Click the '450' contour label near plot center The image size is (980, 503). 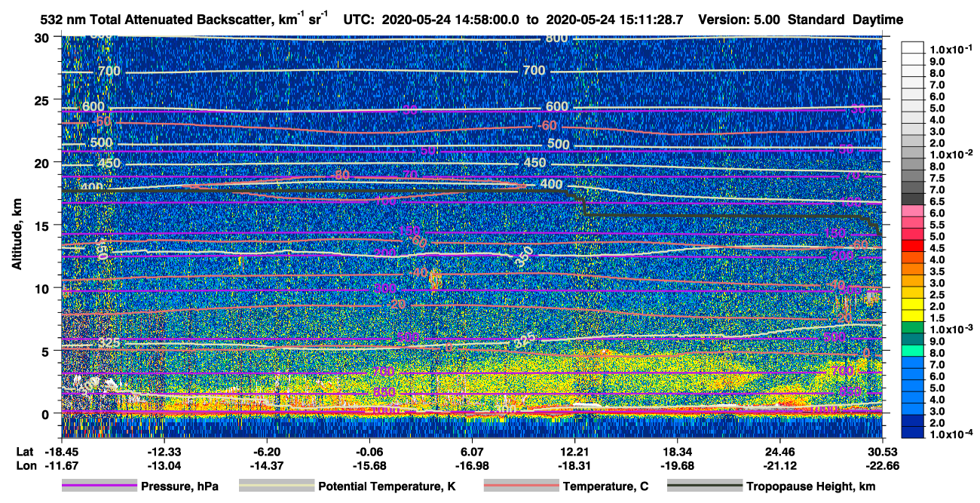[x=534, y=163]
